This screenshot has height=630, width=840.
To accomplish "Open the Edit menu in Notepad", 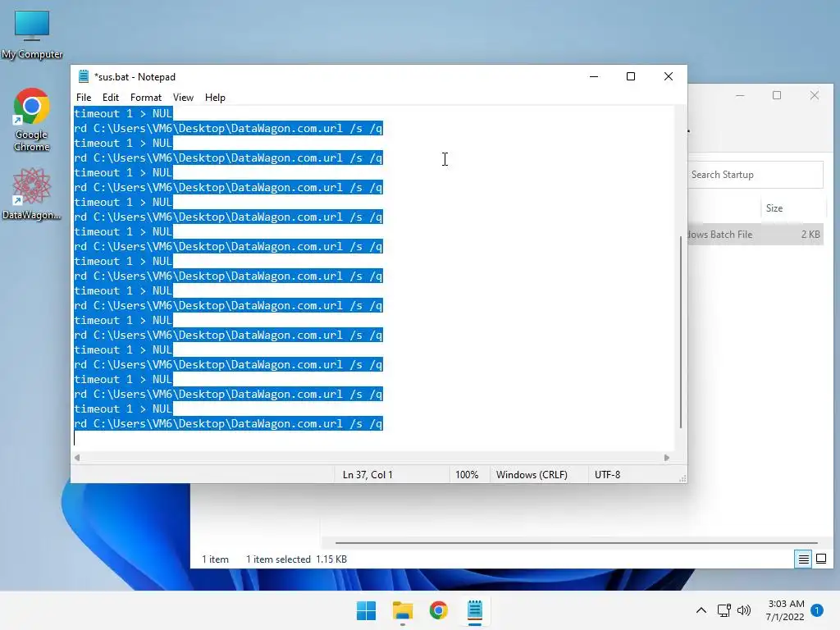I will [x=111, y=98].
